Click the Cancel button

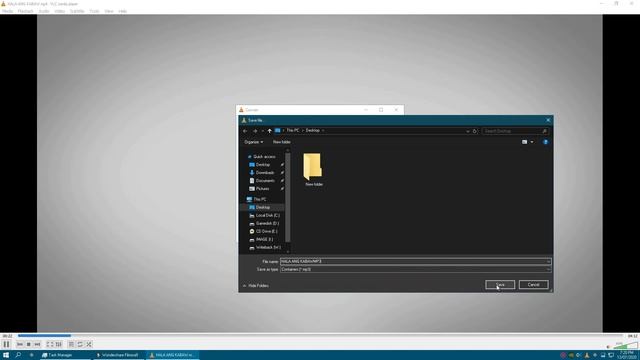tap(533, 285)
